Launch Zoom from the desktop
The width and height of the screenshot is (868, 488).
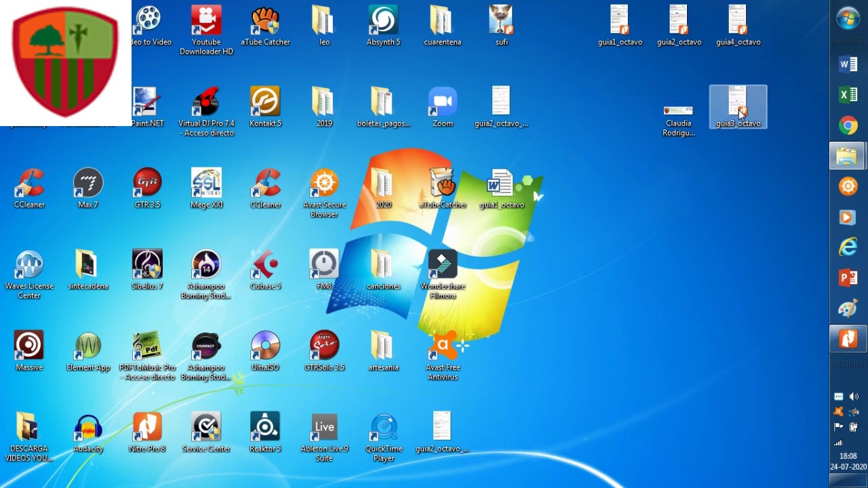442,106
